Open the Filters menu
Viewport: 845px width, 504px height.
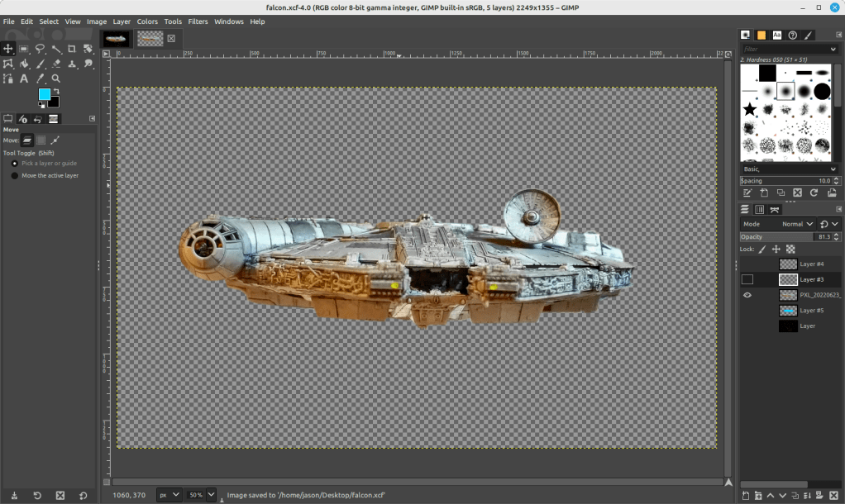pos(198,21)
